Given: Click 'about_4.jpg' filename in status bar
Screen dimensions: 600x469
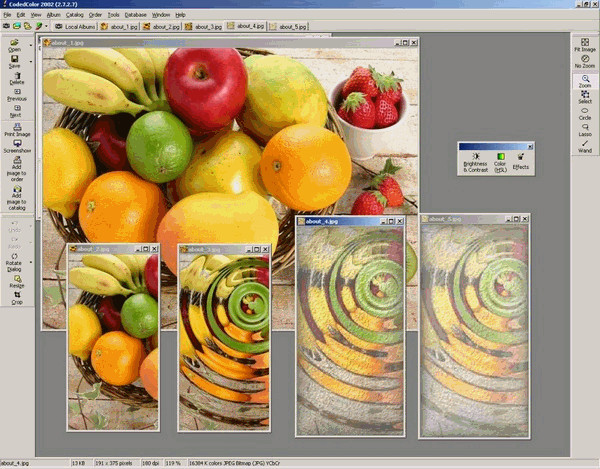Looking at the screenshot, I should pyautogui.click(x=15, y=463).
